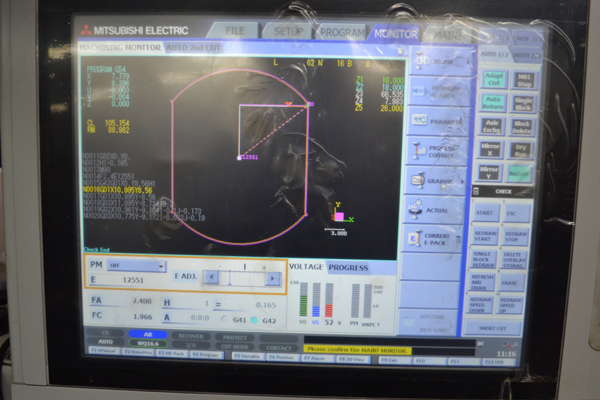Increase E ADJ with right arrow

tap(273, 278)
